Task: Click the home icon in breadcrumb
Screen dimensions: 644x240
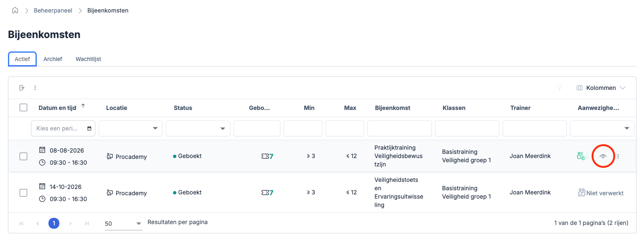Action: [x=15, y=10]
